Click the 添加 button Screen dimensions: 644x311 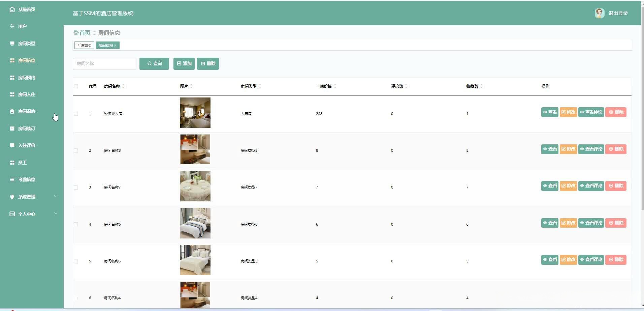(x=184, y=63)
